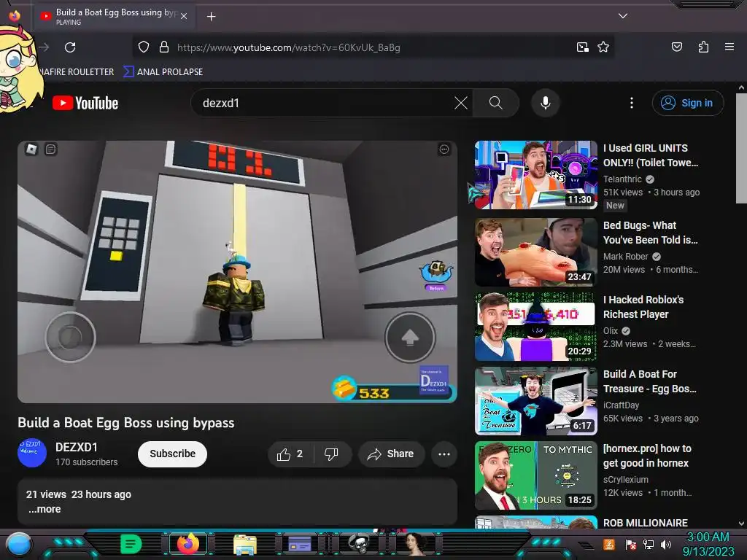Screen dimensions: 747x560
Task: Start voice search with the microphone
Action: pyautogui.click(x=546, y=103)
